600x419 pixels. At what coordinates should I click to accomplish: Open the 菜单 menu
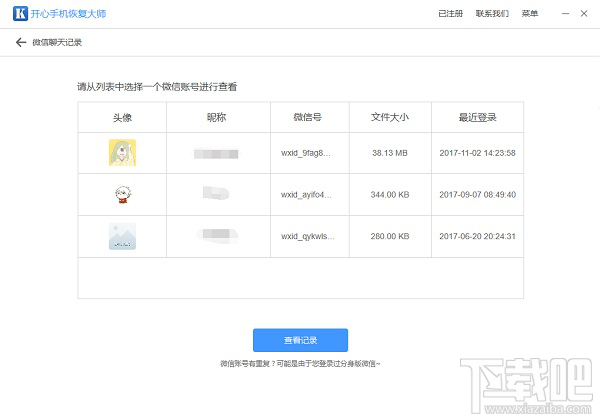click(530, 13)
